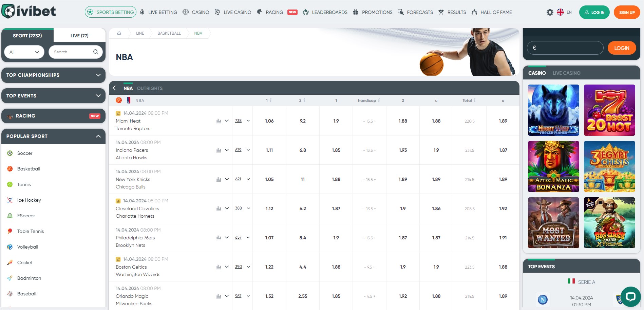Click the orange LOGIN button in betslip
644x310 pixels.
pyautogui.click(x=622, y=48)
